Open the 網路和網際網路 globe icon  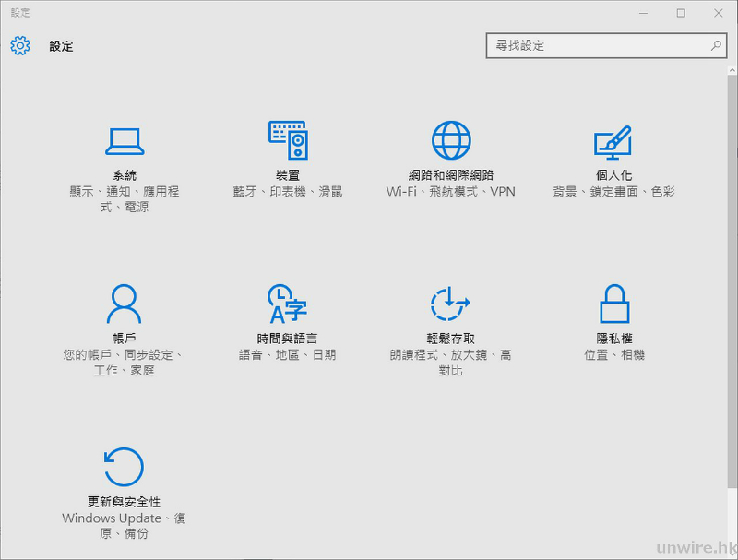pos(451,140)
